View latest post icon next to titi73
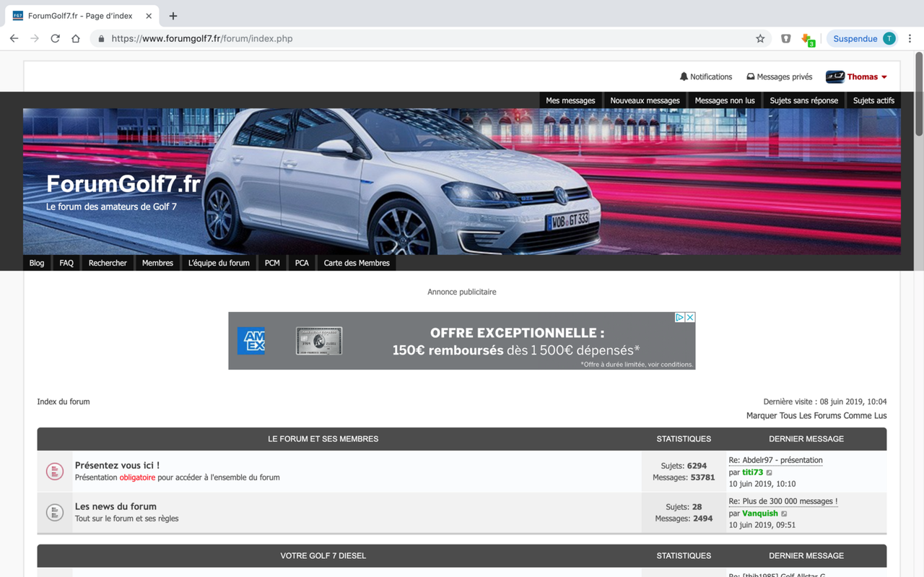 point(770,473)
